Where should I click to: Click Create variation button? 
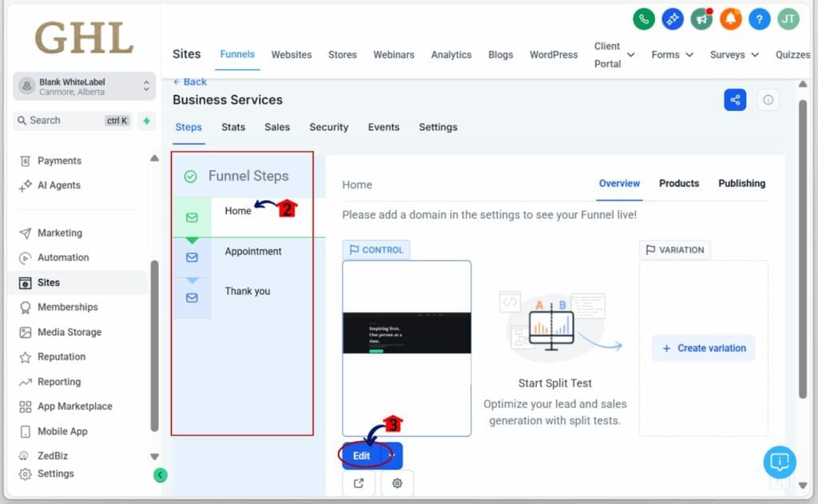pyautogui.click(x=703, y=348)
